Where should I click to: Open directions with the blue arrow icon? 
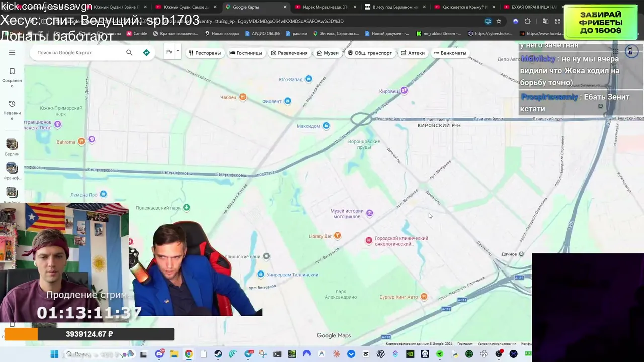click(x=146, y=53)
